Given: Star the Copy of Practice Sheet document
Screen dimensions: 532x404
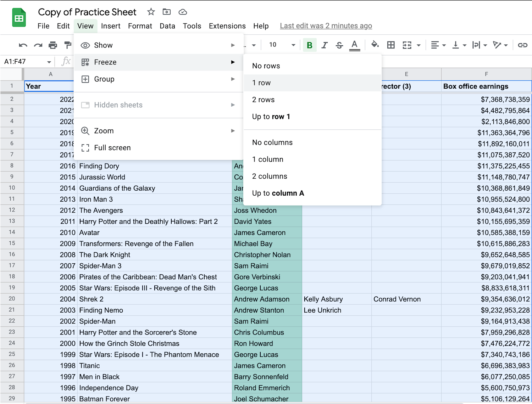Looking at the screenshot, I should [151, 12].
